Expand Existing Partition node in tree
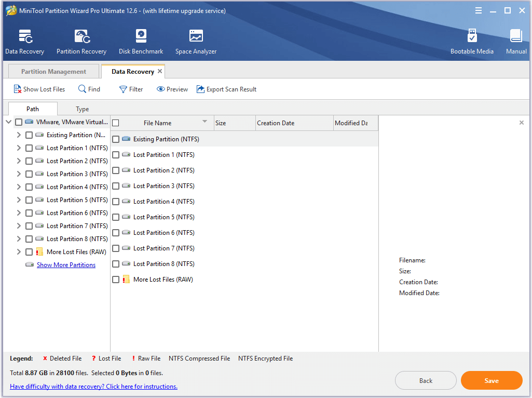This screenshot has height=398, width=532. (x=19, y=135)
